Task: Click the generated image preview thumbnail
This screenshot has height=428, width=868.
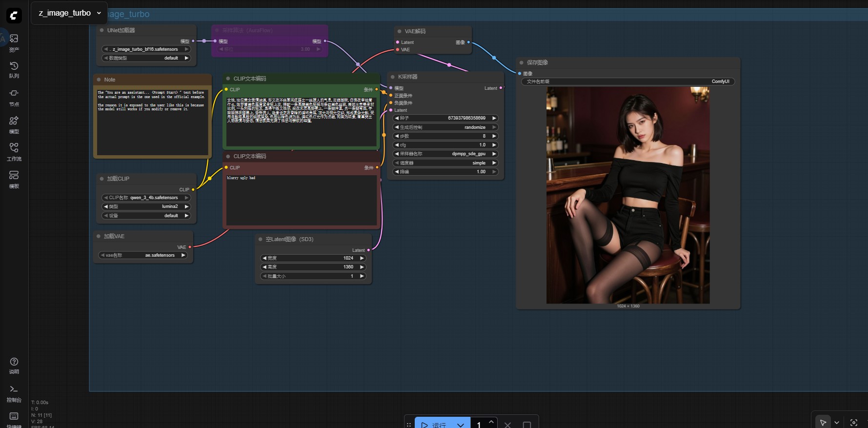Action: click(627, 195)
